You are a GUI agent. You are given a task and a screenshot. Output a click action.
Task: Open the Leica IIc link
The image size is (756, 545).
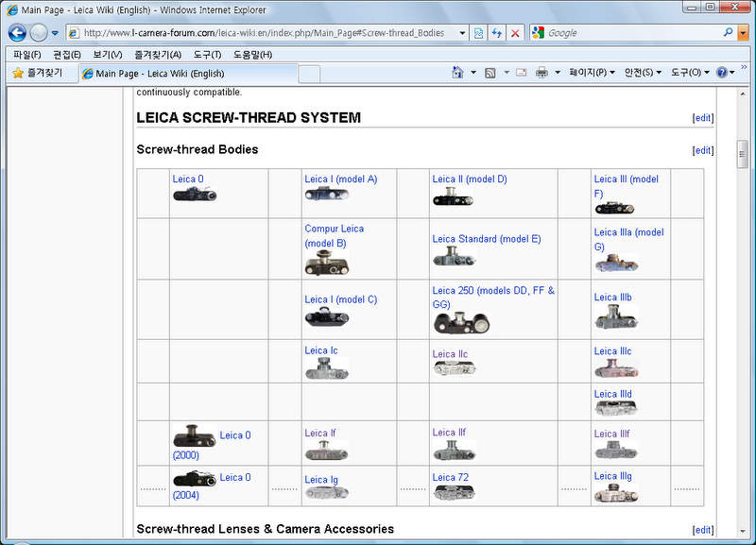450,354
